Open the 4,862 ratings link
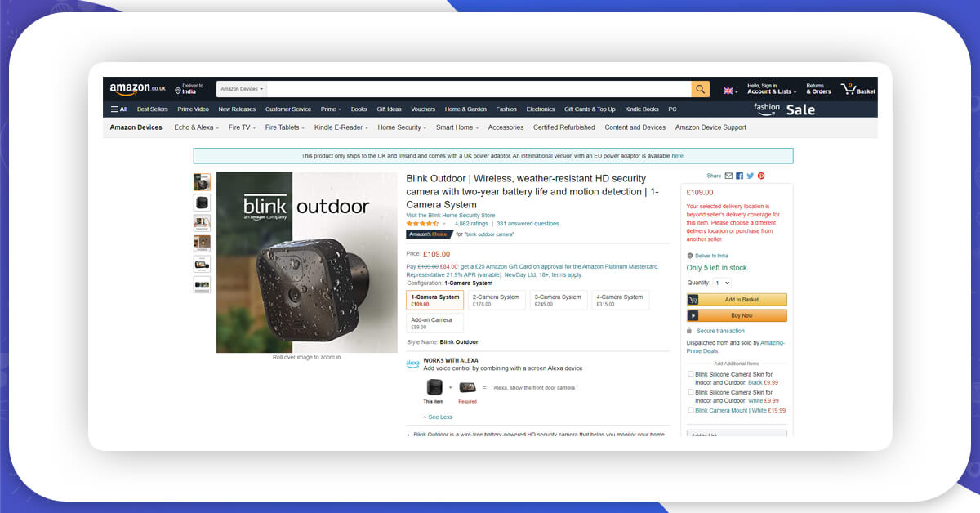 471,224
